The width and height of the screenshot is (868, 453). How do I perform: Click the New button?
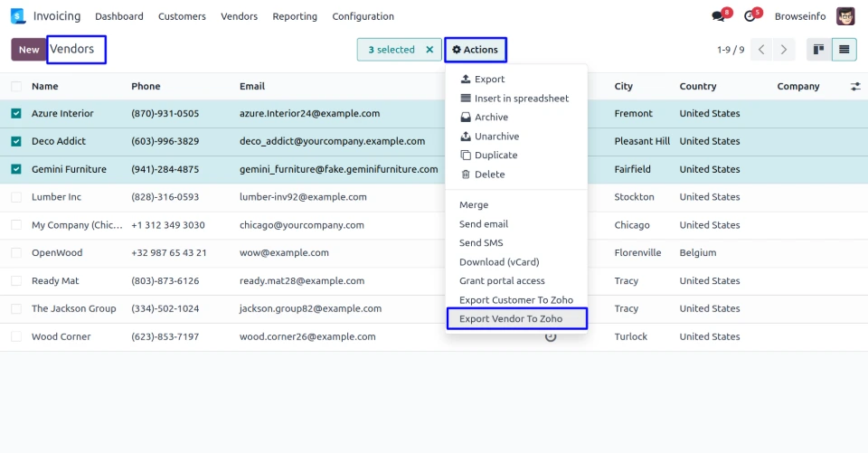[29, 50]
